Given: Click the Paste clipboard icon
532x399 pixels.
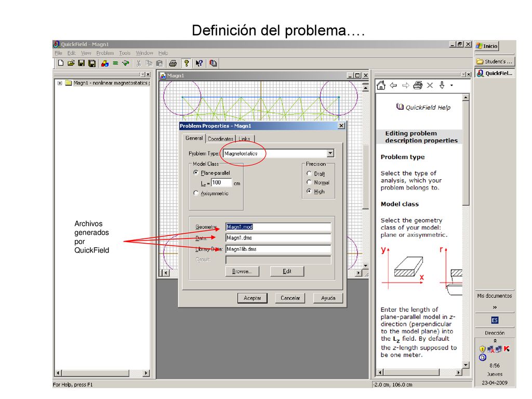Looking at the screenshot, I should [x=159, y=63].
